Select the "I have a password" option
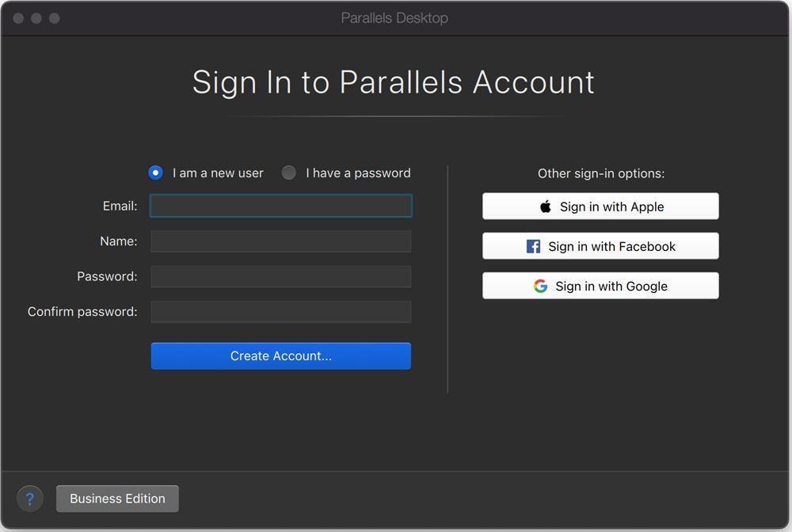The image size is (792, 532). pyautogui.click(x=289, y=173)
